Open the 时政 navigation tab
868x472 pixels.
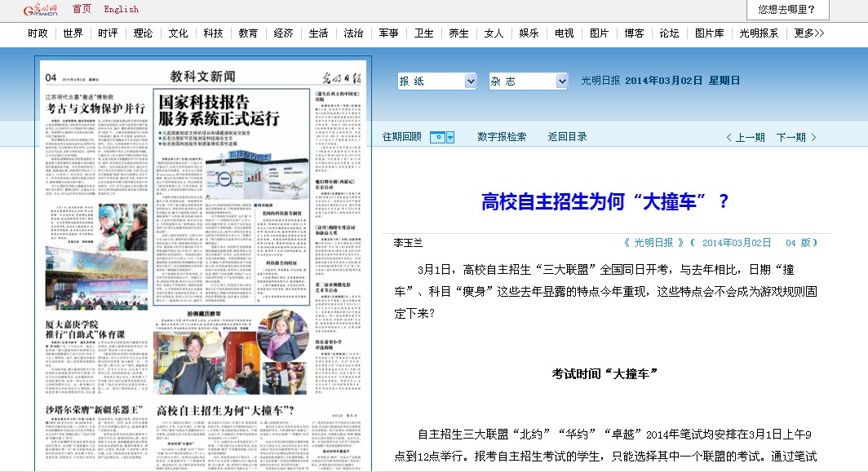(x=38, y=33)
